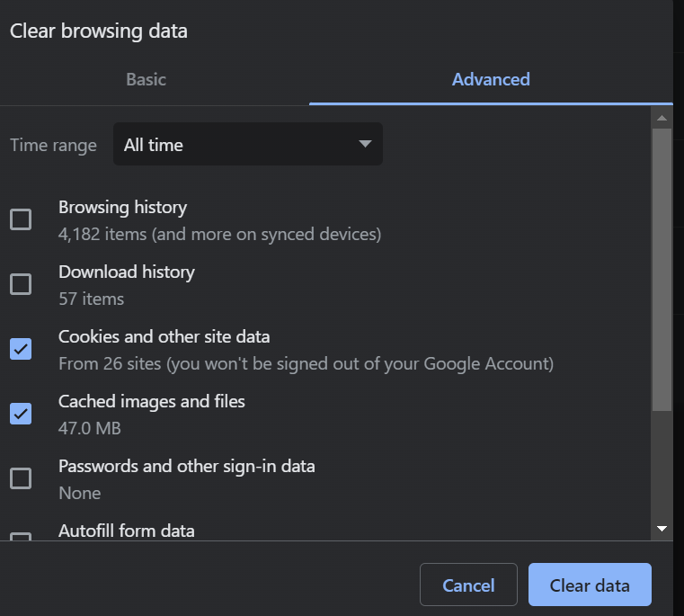Select the Advanced tab
The width and height of the screenshot is (684, 616).
click(491, 79)
